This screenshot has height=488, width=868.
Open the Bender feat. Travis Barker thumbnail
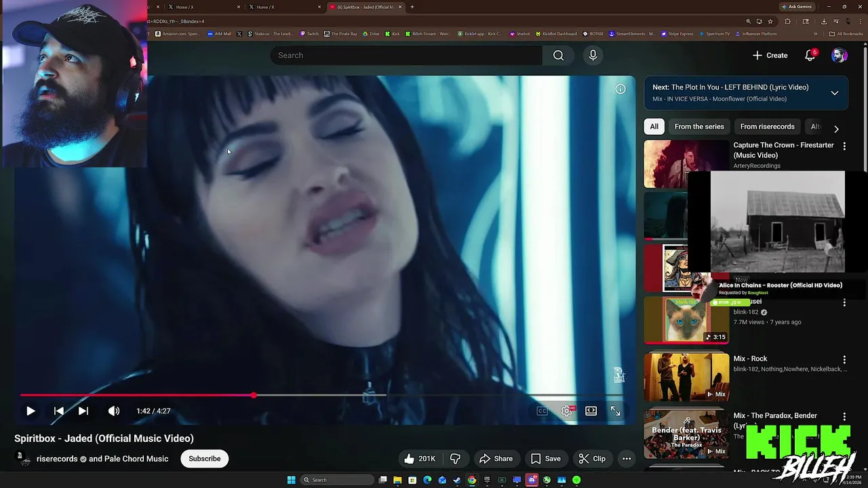click(x=686, y=434)
